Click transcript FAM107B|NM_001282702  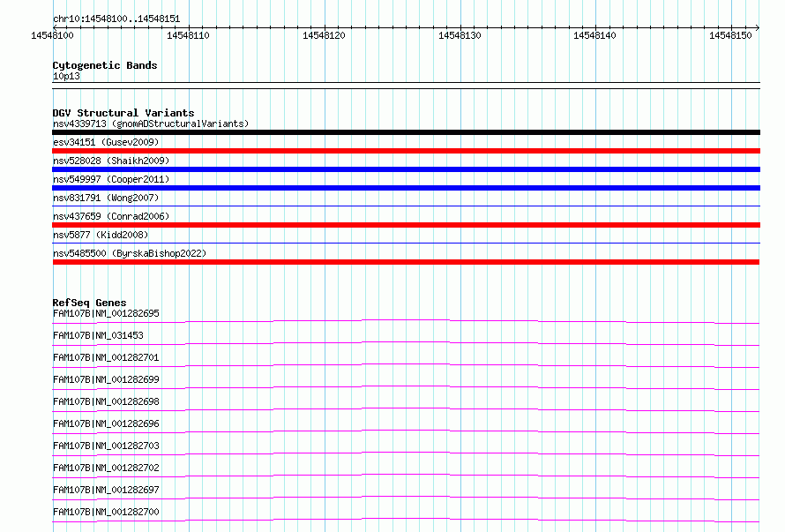click(106, 468)
